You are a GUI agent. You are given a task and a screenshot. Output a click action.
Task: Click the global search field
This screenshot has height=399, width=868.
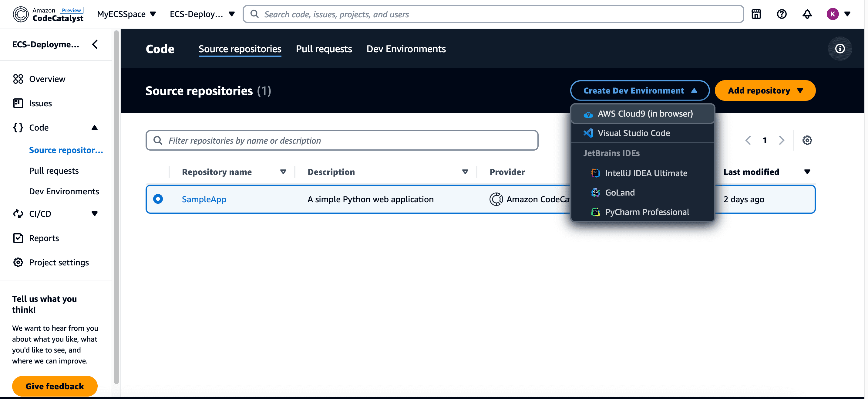coord(493,14)
